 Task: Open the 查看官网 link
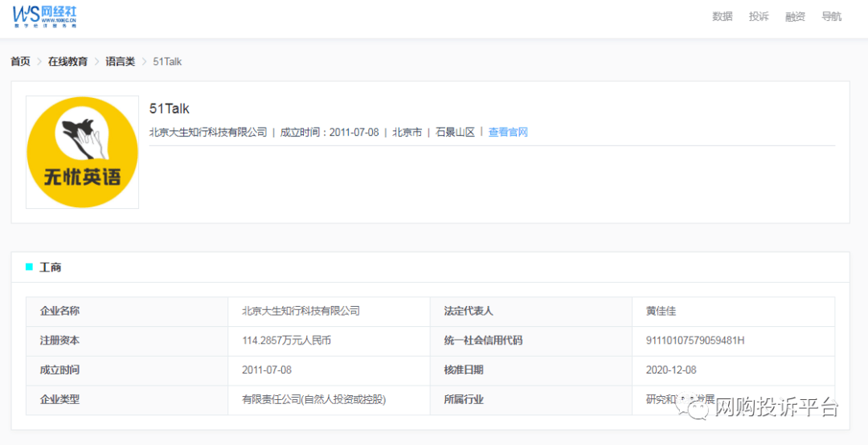[508, 132]
